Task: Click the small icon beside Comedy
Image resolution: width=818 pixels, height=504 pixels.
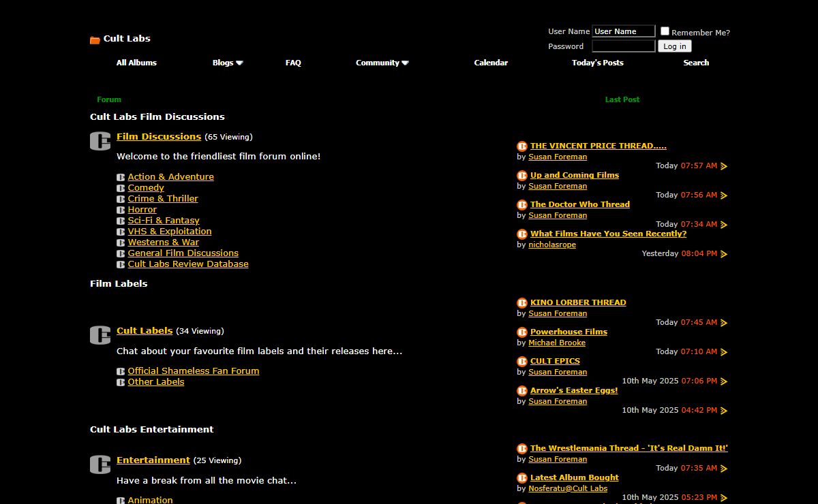Action: coord(121,189)
